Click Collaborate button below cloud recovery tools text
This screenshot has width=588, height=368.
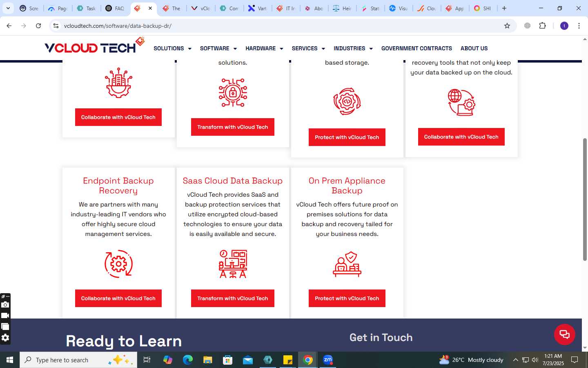pyautogui.click(x=461, y=137)
